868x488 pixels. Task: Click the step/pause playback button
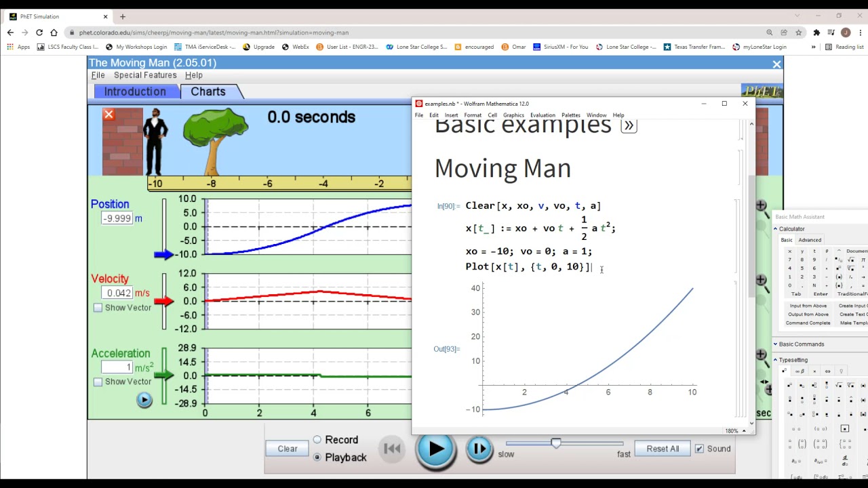(479, 449)
